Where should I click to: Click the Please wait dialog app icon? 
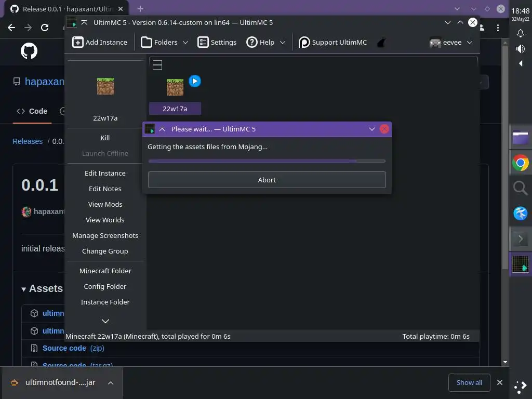150,129
